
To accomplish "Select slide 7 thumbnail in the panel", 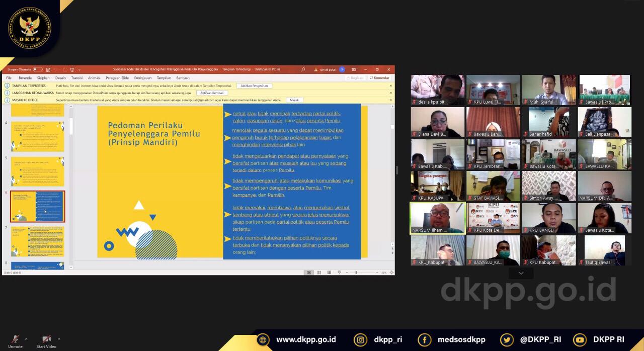I will coord(37,240).
